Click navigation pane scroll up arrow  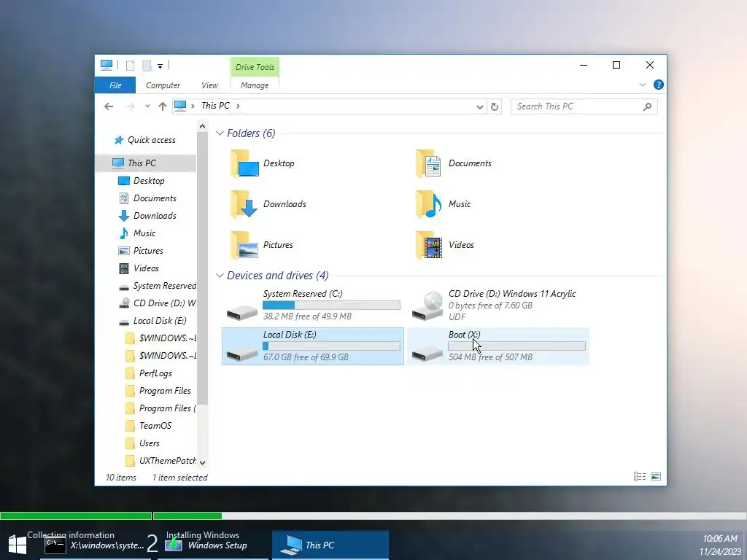point(203,126)
